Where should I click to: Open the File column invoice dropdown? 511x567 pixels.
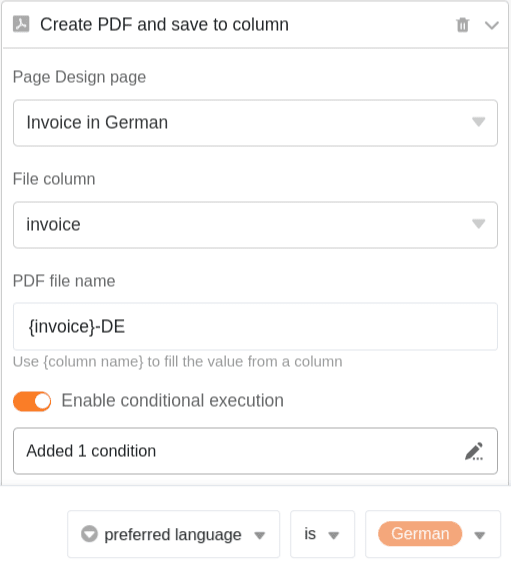pos(255,225)
